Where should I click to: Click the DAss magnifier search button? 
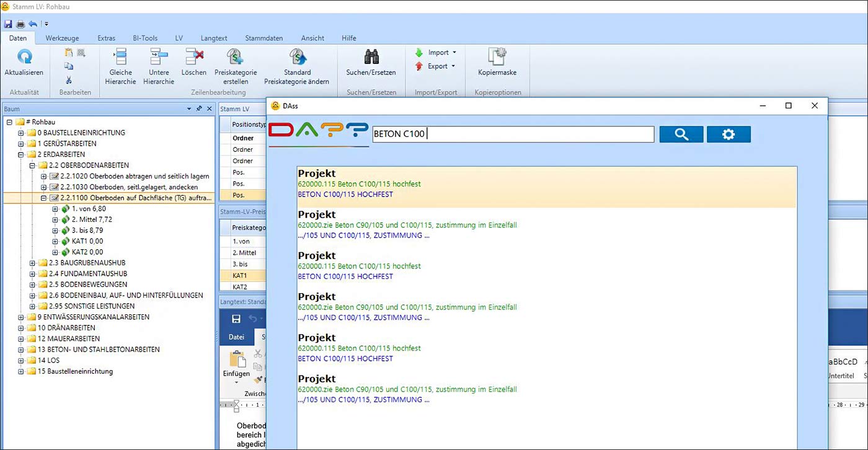click(x=681, y=134)
